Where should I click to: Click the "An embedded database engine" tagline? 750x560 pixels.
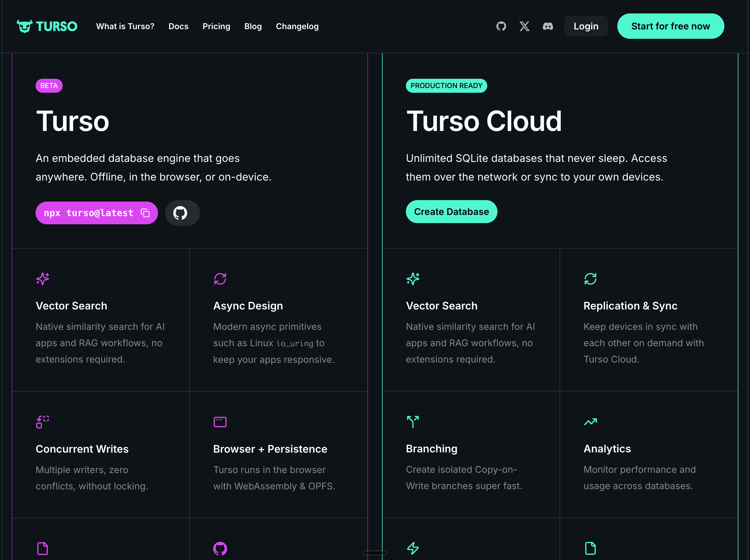click(153, 167)
